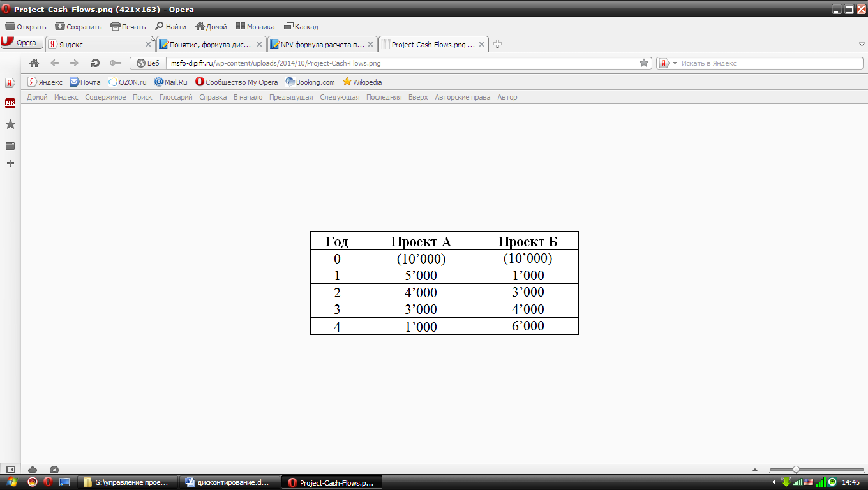Open the window panel icon in sidebar
This screenshot has width=868, height=490.
pos(10,146)
